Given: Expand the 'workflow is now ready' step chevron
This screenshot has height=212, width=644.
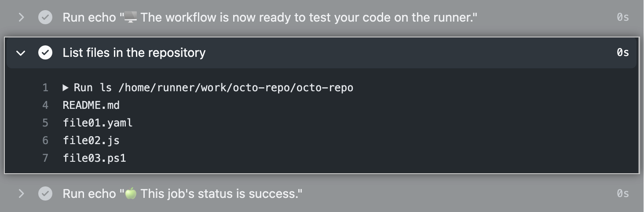Looking at the screenshot, I should [x=21, y=18].
